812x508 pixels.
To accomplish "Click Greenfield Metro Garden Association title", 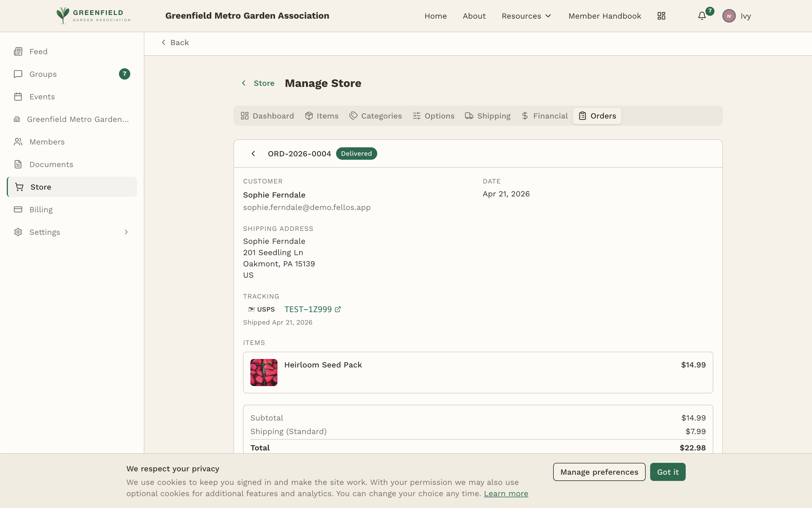I will click(247, 16).
